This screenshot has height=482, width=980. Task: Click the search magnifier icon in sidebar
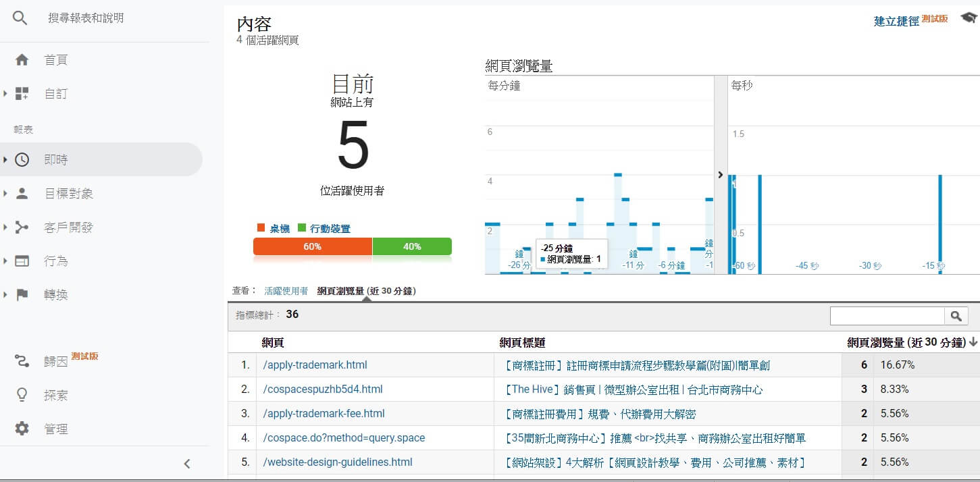(20, 18)
